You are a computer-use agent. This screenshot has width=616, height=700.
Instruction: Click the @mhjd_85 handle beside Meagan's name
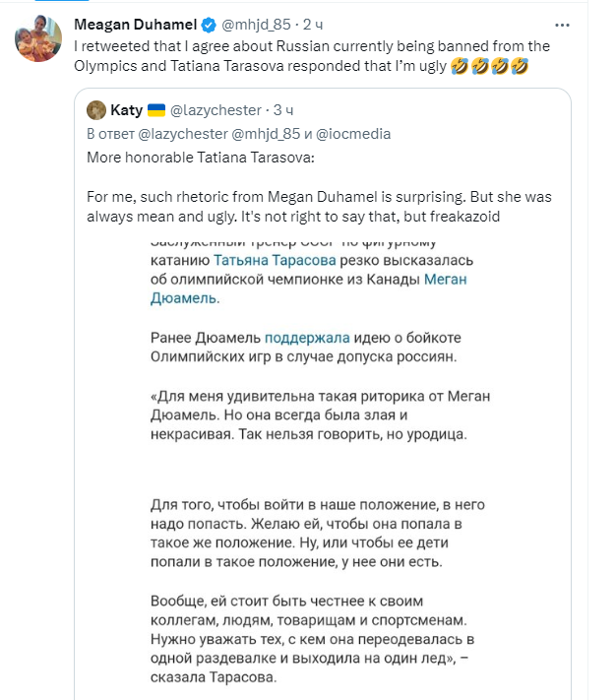pos(255,23)
